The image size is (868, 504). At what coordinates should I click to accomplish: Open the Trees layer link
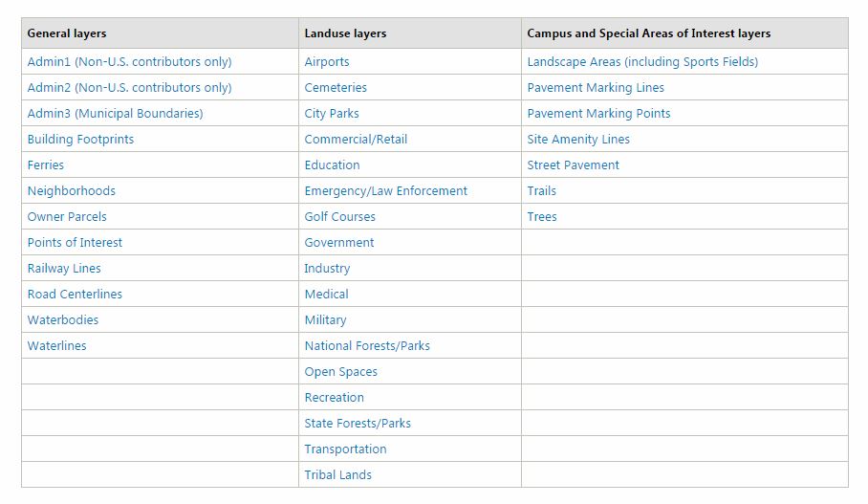point(542,216)
